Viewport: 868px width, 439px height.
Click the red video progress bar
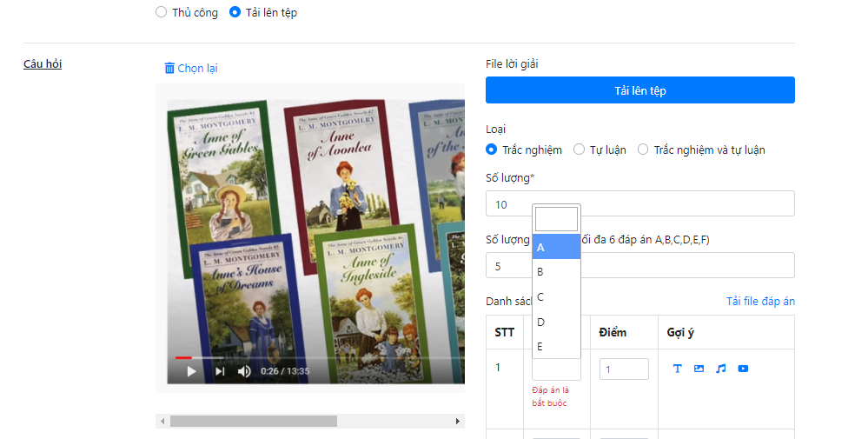coord(183,357)
